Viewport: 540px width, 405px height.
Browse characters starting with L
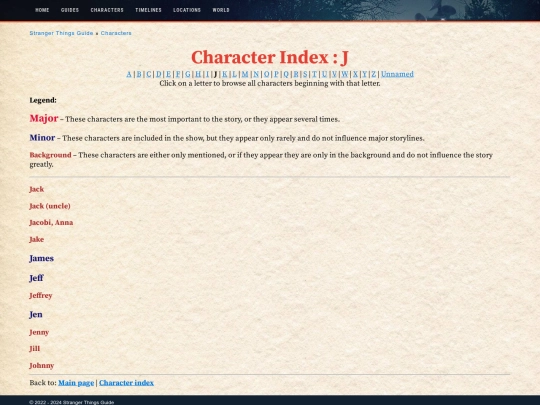coord(235,74)
